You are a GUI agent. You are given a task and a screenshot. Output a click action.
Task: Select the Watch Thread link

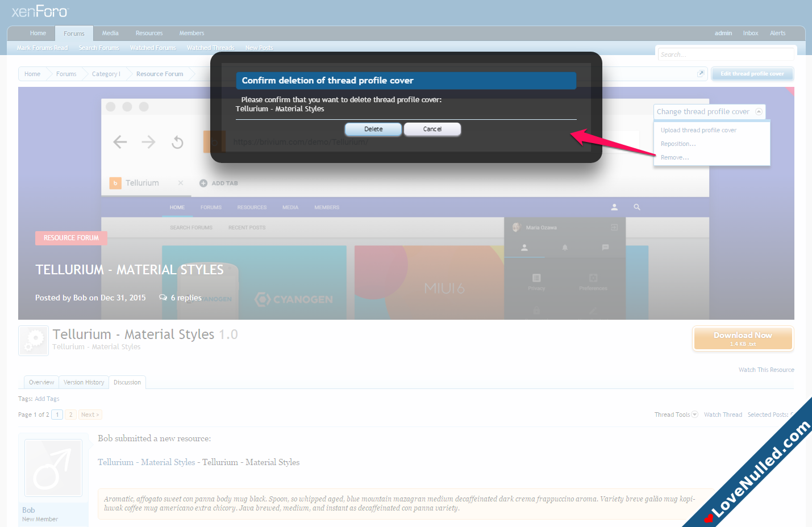[723, 415]
